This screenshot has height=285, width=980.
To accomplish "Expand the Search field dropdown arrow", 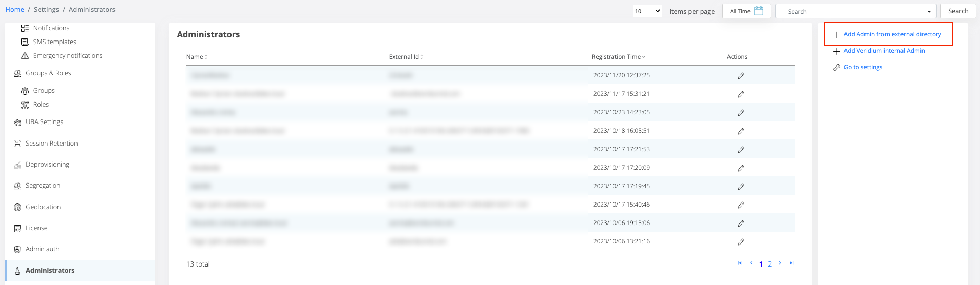I will (x=929, y=12).
